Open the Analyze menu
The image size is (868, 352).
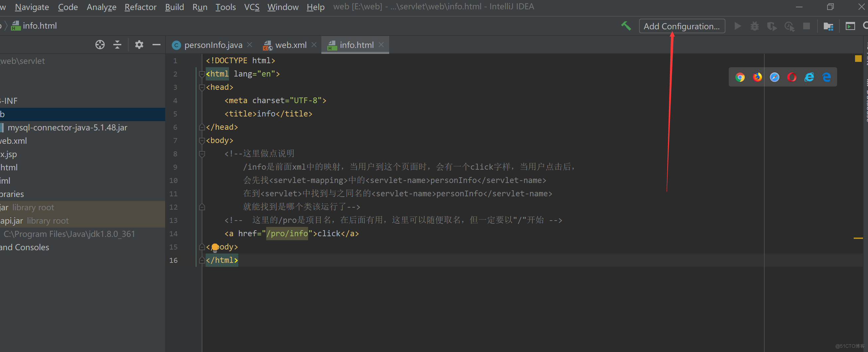coord(101,7)
